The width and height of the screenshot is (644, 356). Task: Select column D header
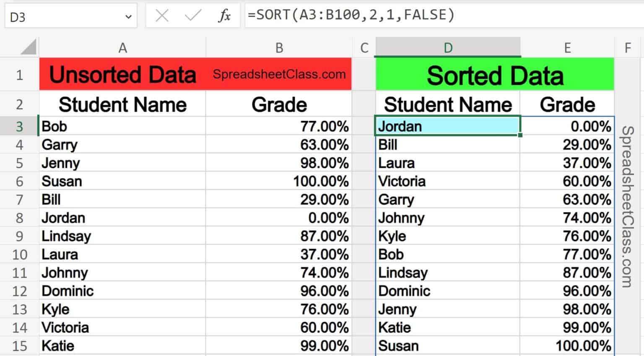pos(448,47)
